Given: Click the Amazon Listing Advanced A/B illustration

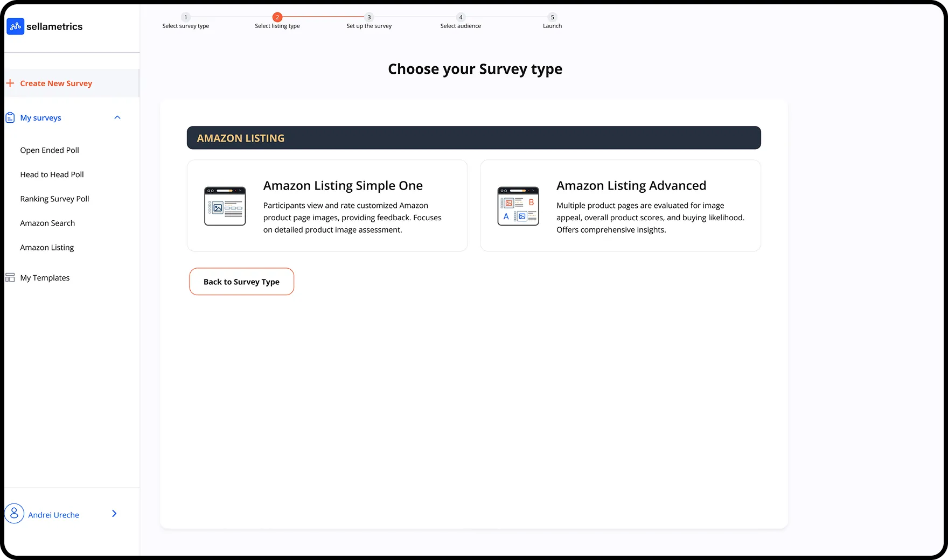Looking at the screenshot, I should click(518, 206).
